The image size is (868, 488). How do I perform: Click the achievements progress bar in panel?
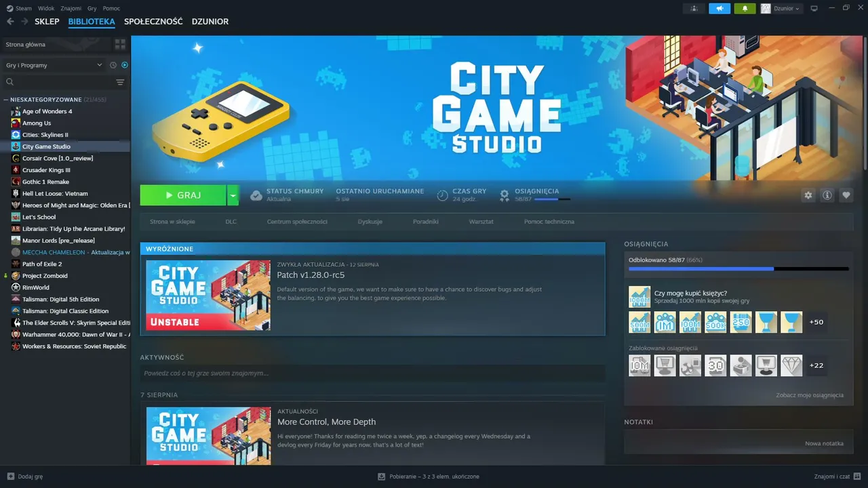point(738,269)
